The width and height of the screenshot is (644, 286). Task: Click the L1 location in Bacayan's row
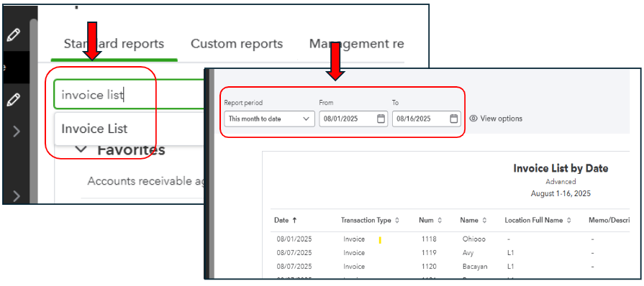(x=510, y=267)
